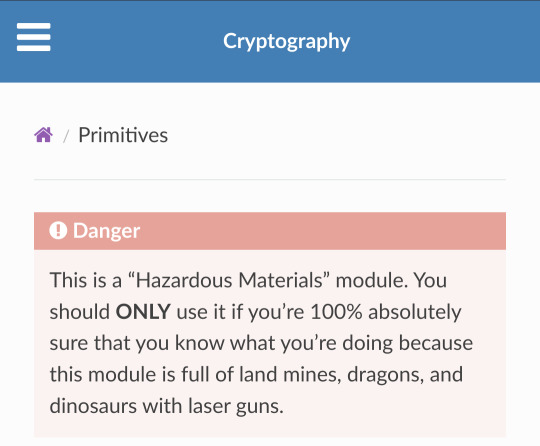
Task: Click "sure that you know" sentence
Action: pyautogui.click(x=137, y=343)
